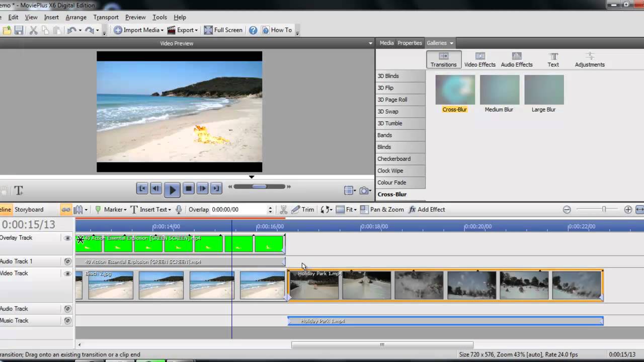Click the snapshot camera icon

click(x=364, y=191)
